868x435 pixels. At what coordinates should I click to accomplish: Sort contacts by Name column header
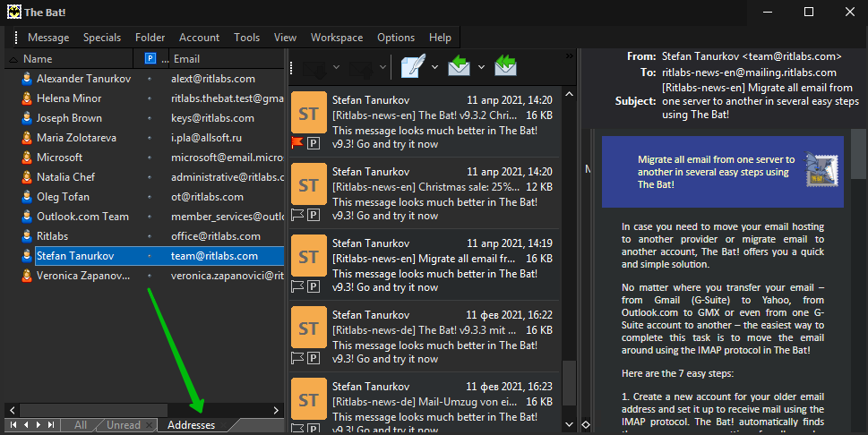(69, 59)
